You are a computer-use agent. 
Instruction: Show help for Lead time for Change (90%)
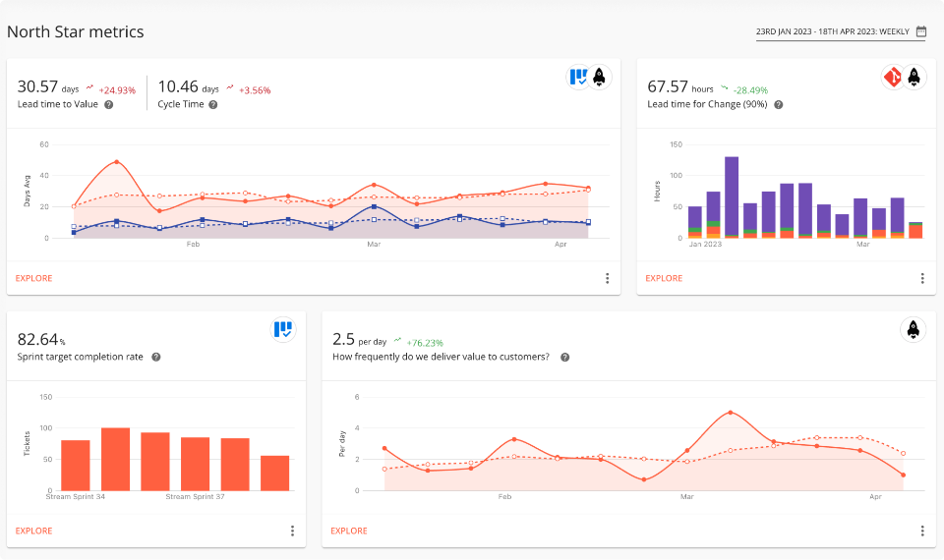[x=778, y=104]
